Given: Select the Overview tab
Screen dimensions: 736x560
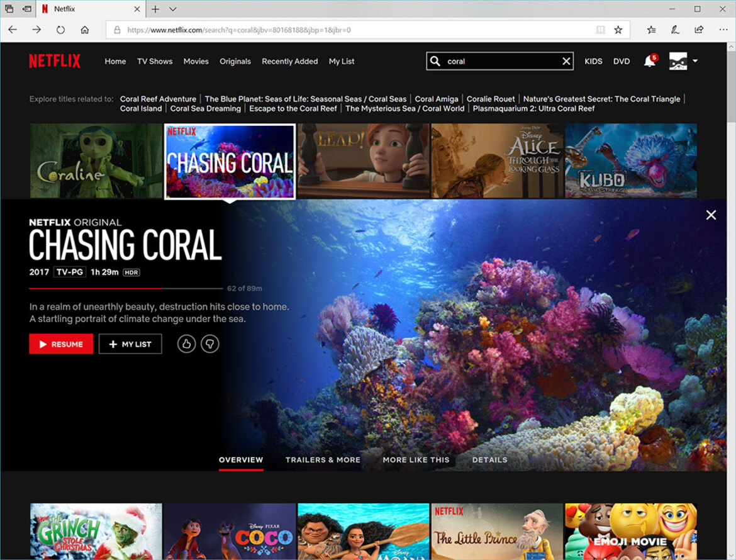Looking at the screenshot, I should 241,460.
